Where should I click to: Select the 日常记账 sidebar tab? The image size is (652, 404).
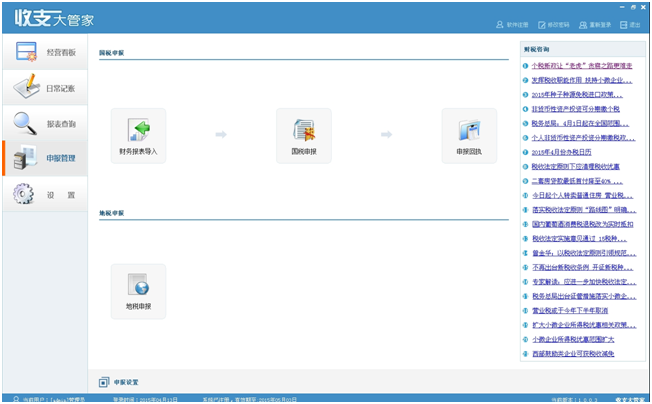pos(44,88)
